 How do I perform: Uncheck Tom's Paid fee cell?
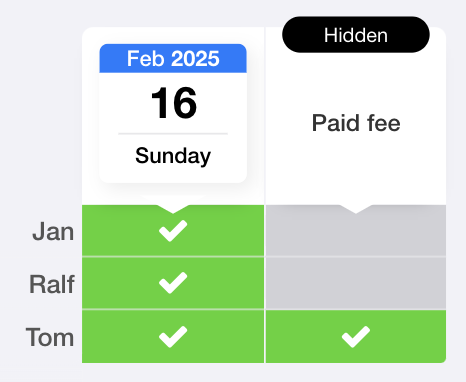pos(356,336)
